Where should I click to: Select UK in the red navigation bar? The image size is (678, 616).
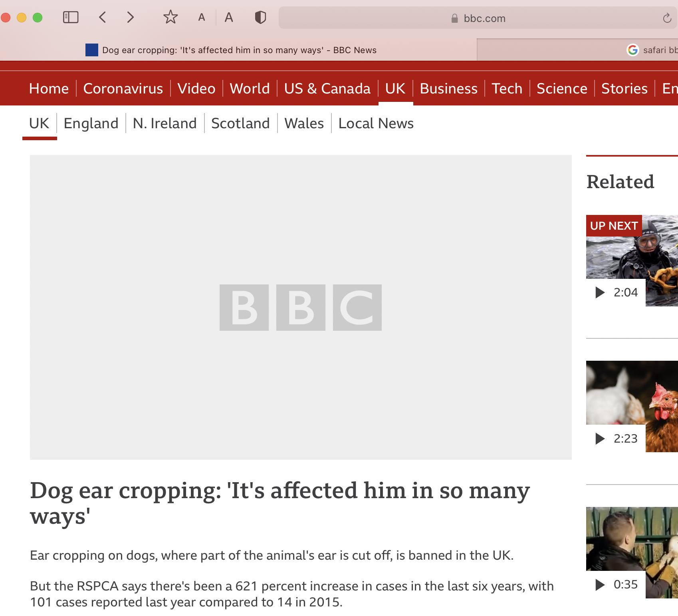coord(395,88)
